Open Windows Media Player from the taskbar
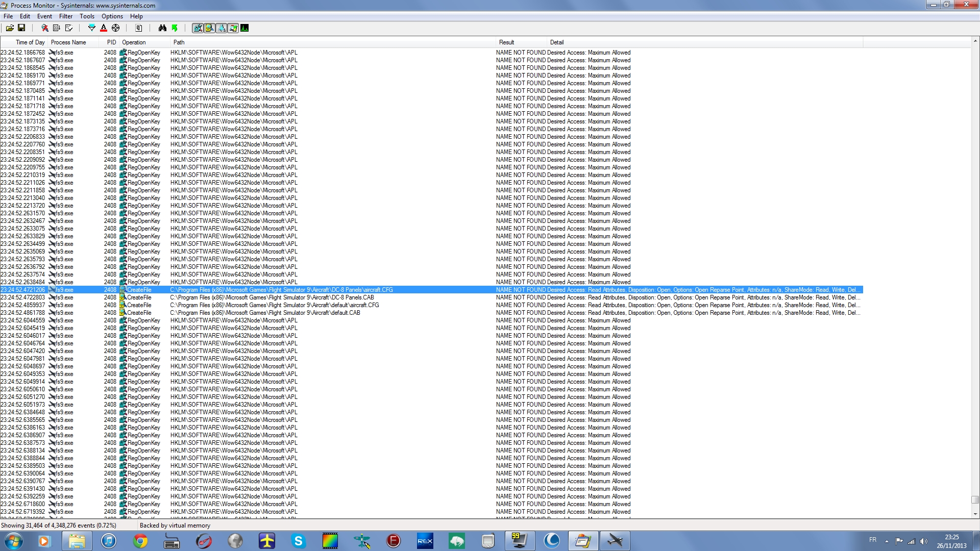Viewport: 980px width, 551px height. pyautogui.click(x=44, y=541)
